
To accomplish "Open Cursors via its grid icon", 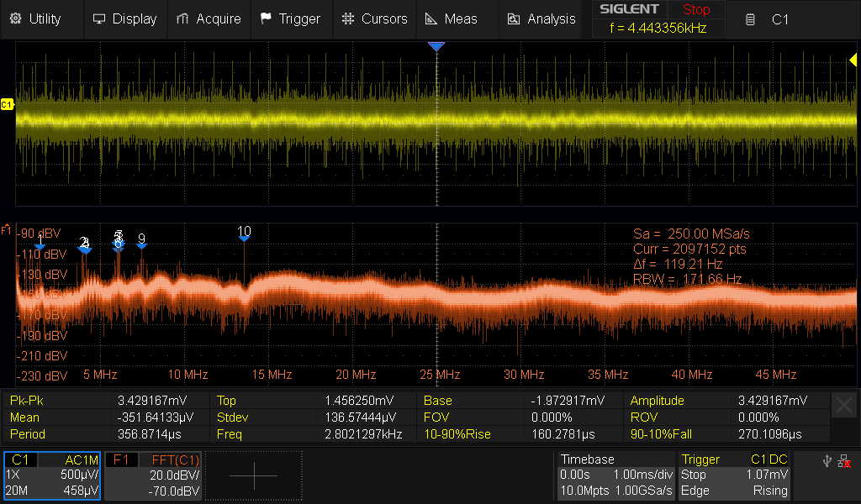I will click(x=348, y=18).
